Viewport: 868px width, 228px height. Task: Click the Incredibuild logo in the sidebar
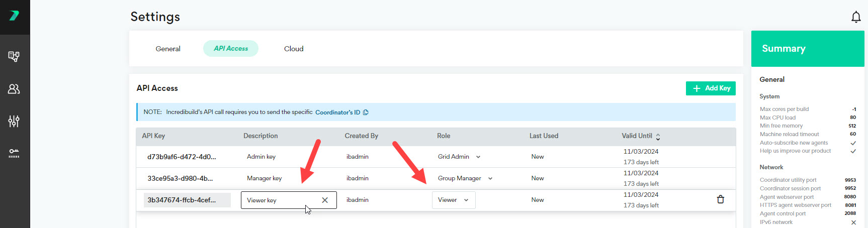pos(14,16)
